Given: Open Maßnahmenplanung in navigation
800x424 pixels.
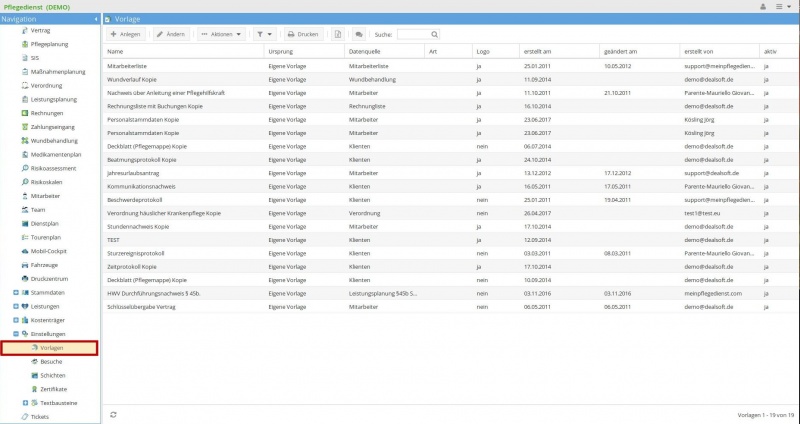Looking at the screenshot, I should 58,72.
